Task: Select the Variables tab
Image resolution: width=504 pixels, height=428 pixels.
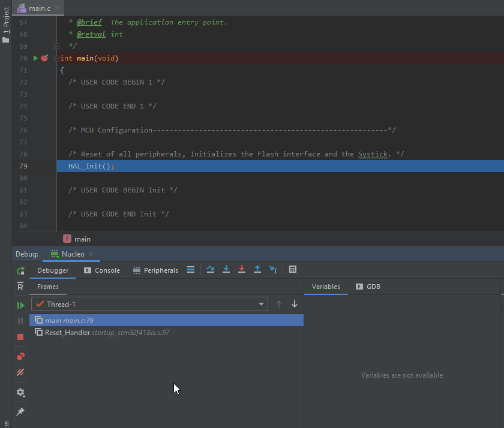Action: point(326,287)
